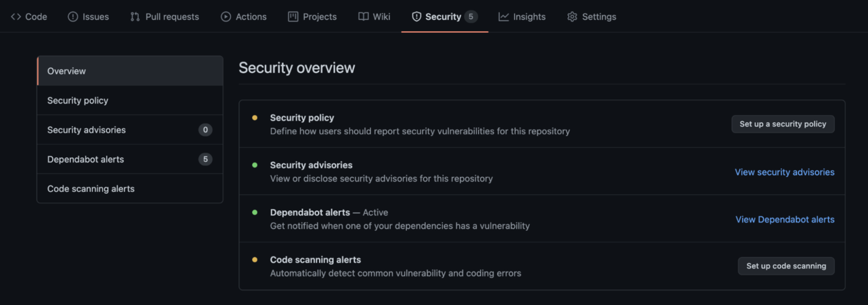Open the Pull requests tab

click(164, 17)
